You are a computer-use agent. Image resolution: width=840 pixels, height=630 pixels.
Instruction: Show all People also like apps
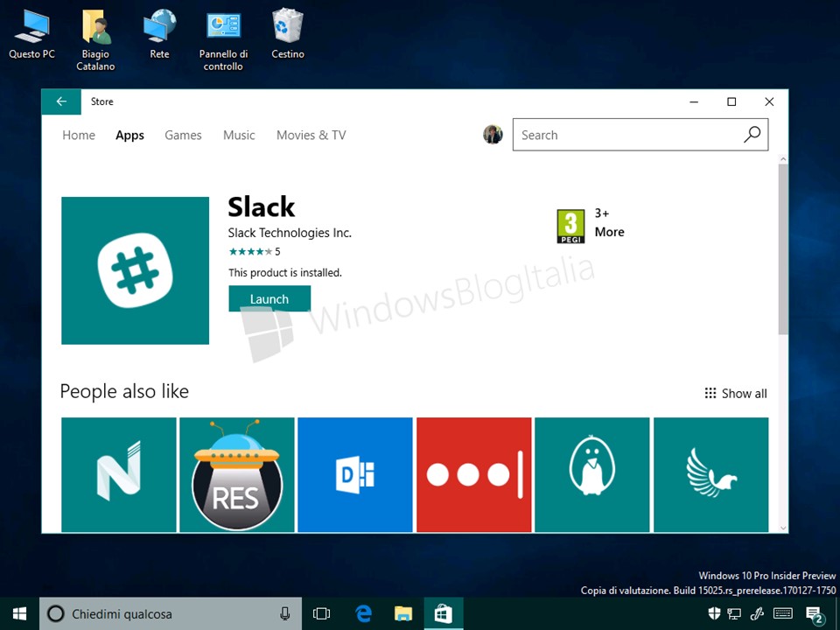(x=736, y=393)
